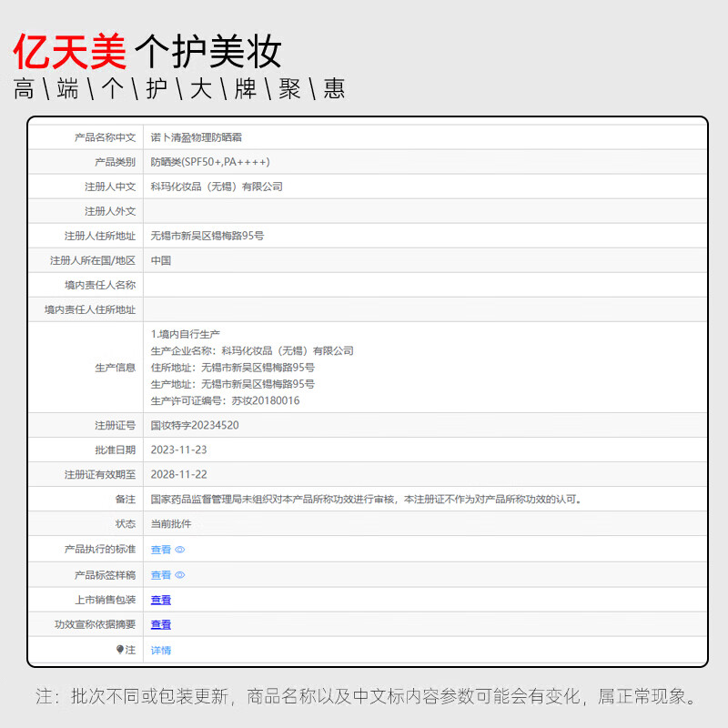Screen dimensions: 728x728
Task: Click the country value 中国
Action: coord(161,260)
